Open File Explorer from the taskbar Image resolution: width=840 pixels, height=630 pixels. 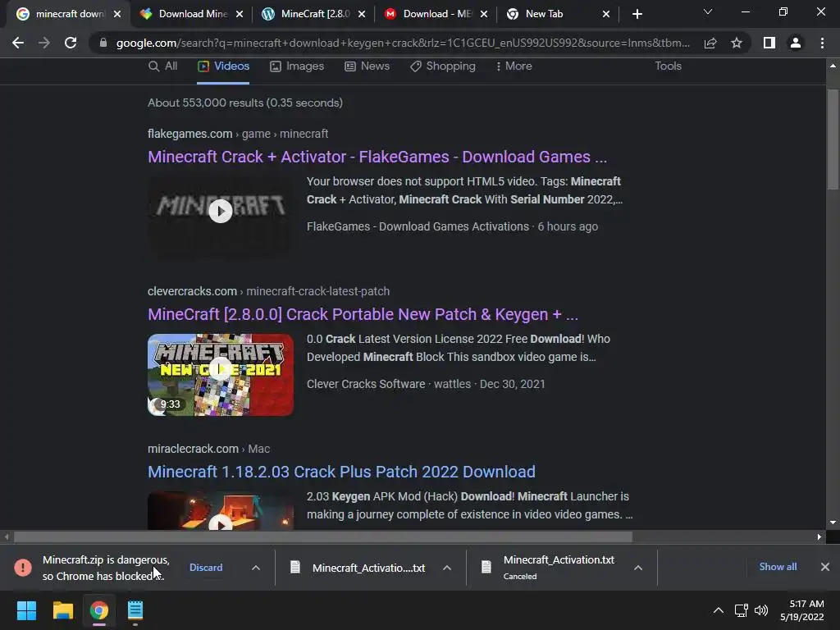pos(62,610)
